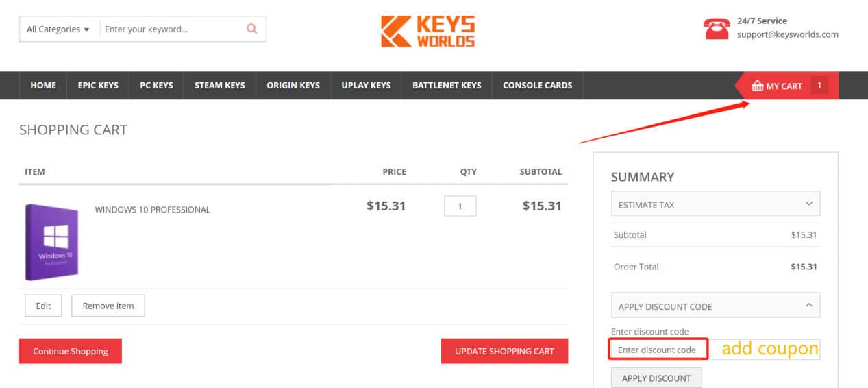The height and width of the screenshot is (388, 868).
Task: Click Update Shopping Cart button
Action: click(504, 351)
